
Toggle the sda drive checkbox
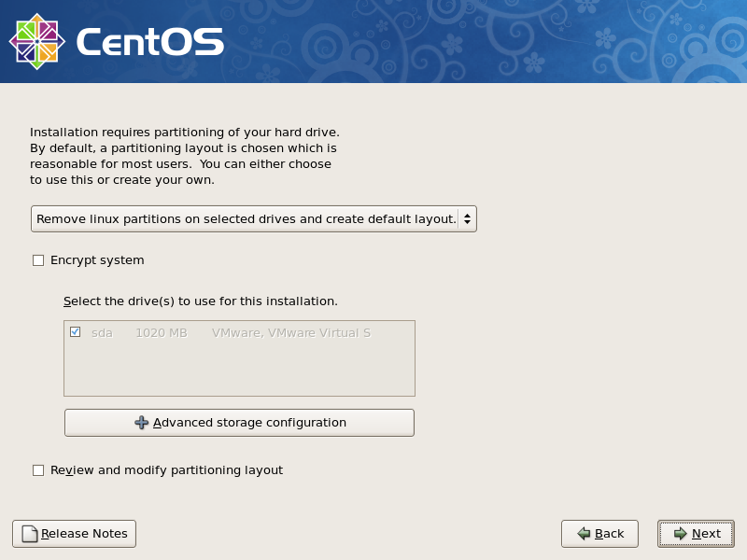point(76,332)
